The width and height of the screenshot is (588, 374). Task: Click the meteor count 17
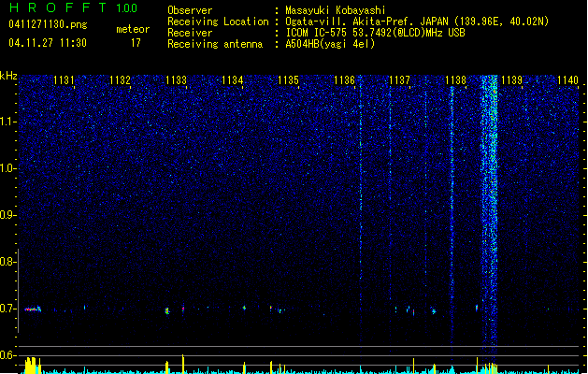[136, 43]
